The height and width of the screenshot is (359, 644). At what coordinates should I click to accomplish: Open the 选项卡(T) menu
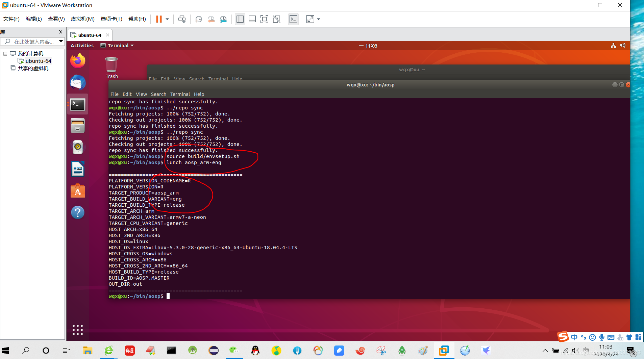coord(111,19)
